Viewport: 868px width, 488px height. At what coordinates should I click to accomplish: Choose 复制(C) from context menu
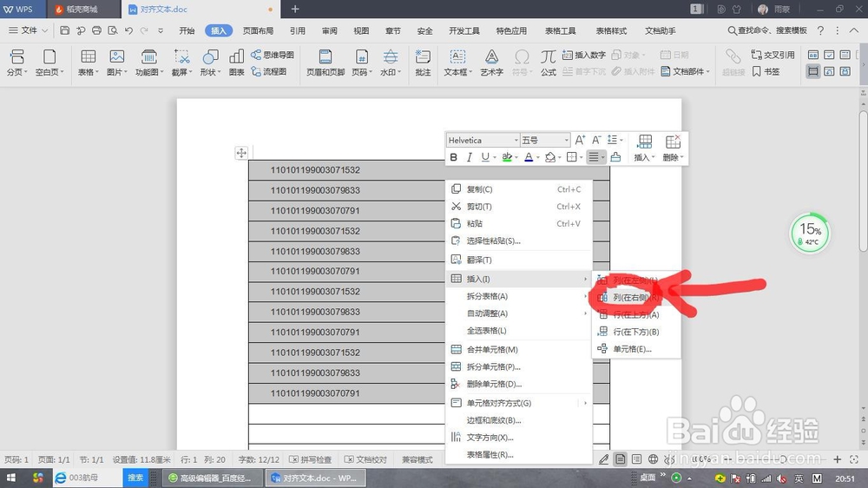[x=519, y=189]
